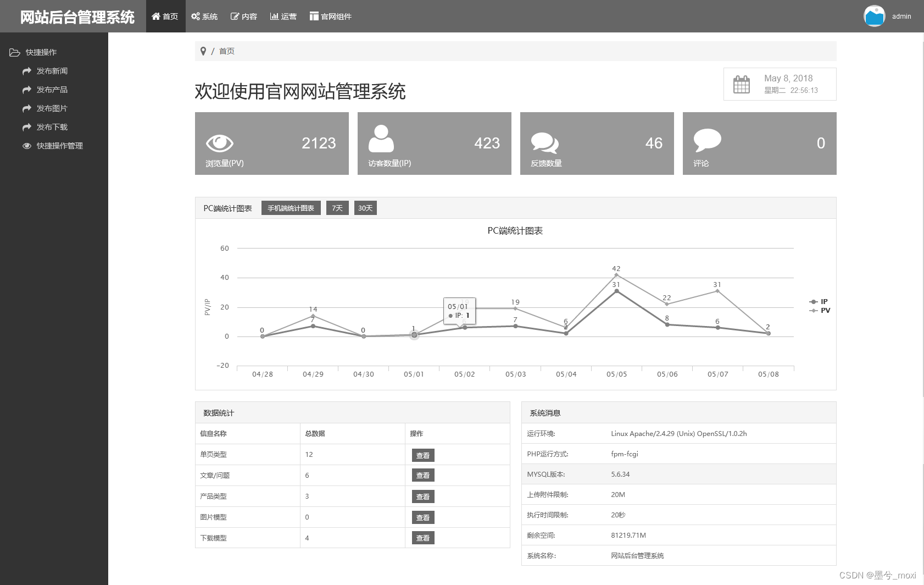The image size is (924, 585).
Task: Open the 系统 menu in top bar
Action: 204,16
